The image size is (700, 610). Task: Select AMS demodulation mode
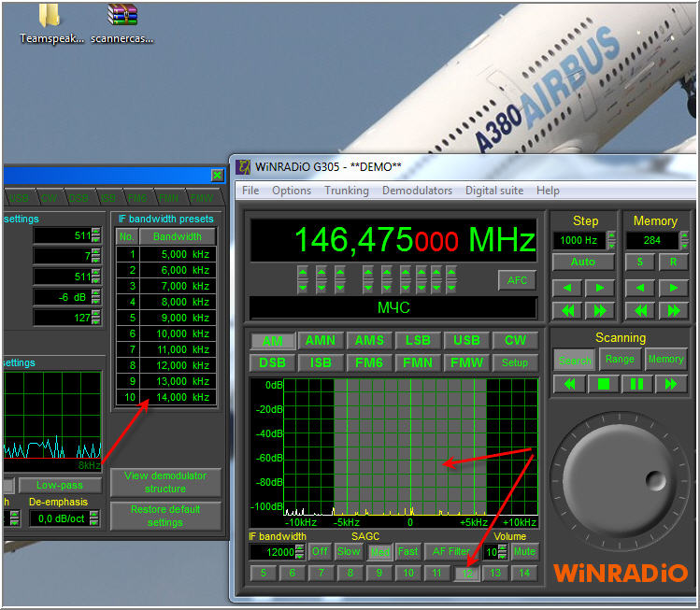369,340
